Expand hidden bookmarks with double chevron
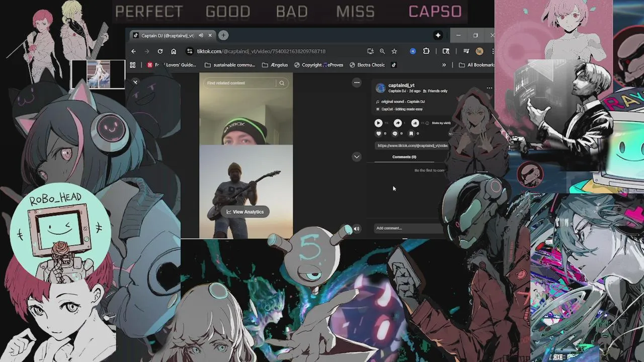 [x=444, y=65]
